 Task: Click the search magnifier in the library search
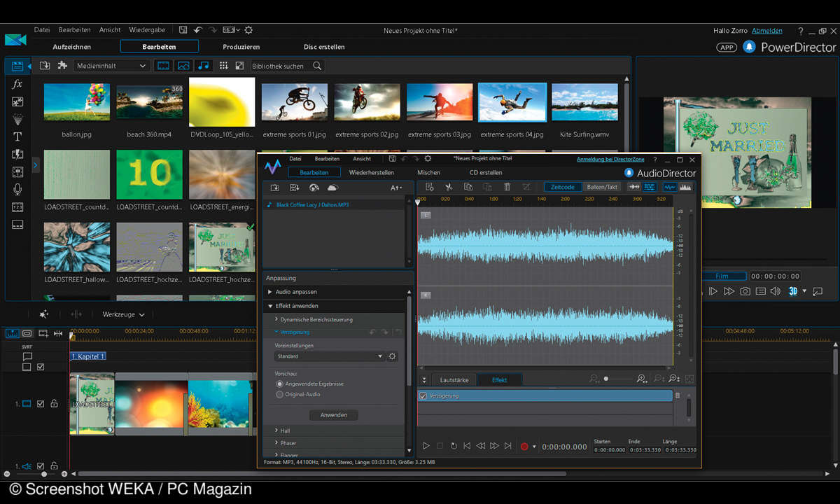pos(317,66)
